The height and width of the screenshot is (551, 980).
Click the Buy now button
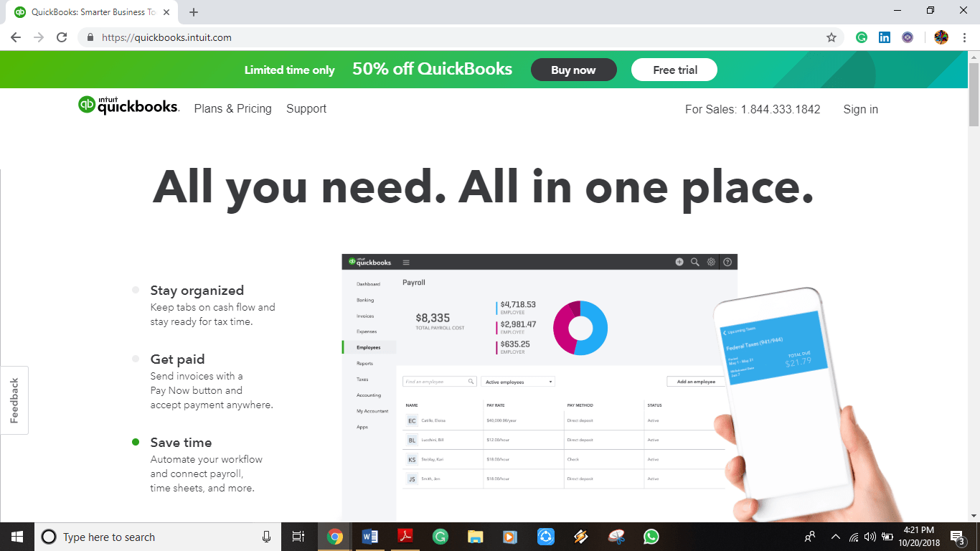(x=573, y=70)
